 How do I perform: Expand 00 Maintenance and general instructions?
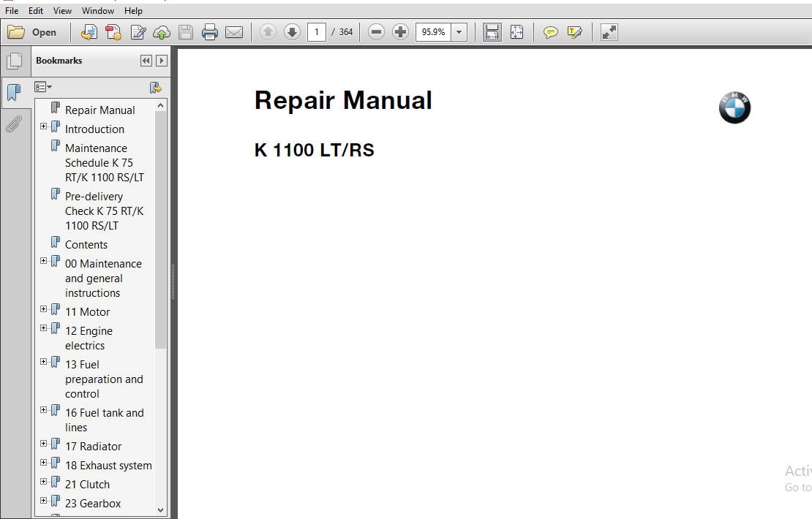[43, 261]
